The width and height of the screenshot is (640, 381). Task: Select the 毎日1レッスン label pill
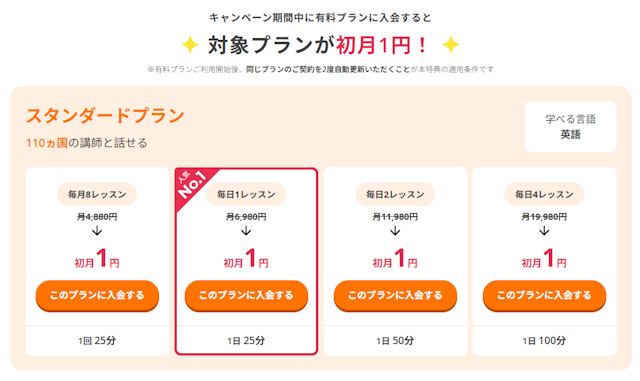coord(246,194)
